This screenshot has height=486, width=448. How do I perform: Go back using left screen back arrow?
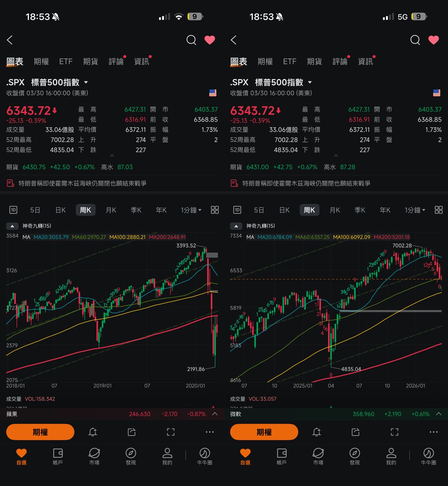(10, 40)
